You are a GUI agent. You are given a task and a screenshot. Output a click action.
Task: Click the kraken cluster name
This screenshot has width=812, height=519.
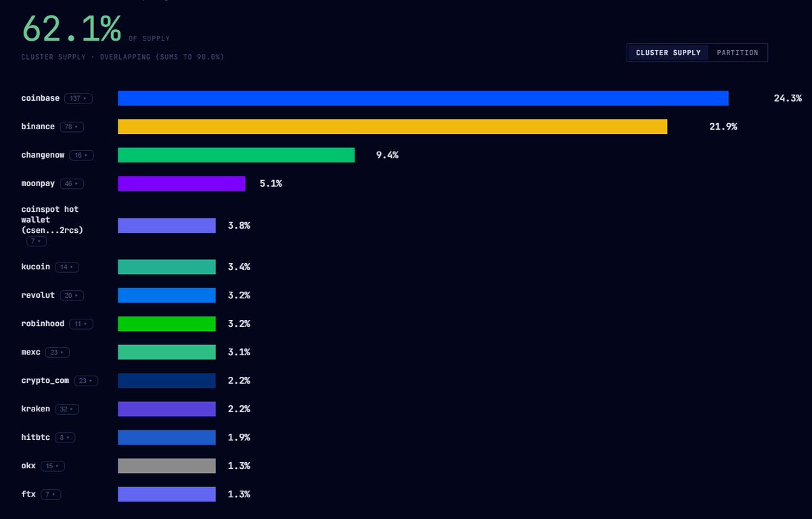pyautogui.click(x=36, y=409)
